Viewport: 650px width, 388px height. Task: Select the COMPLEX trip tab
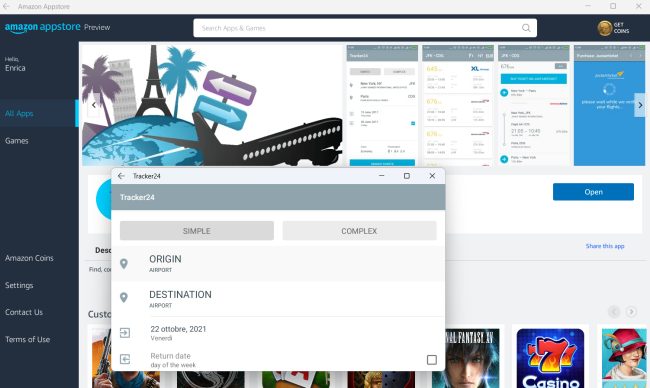tap(359, 231)
